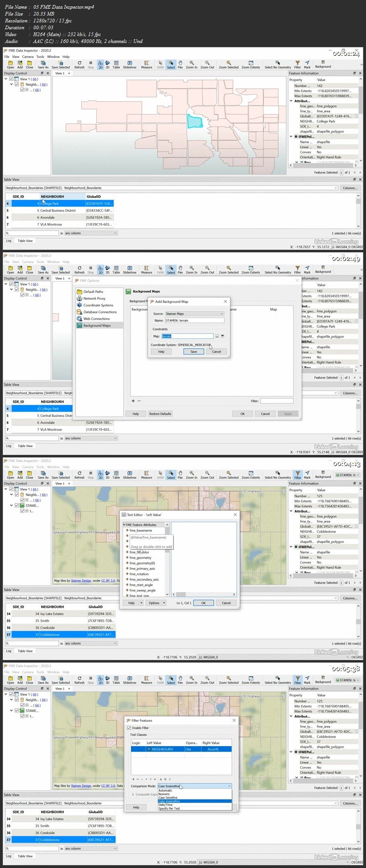Click Zoom Selected in the 00:05:38 frame toolbar
The height and width of the screenshot is (868, 366).
[x=229, y=680]
